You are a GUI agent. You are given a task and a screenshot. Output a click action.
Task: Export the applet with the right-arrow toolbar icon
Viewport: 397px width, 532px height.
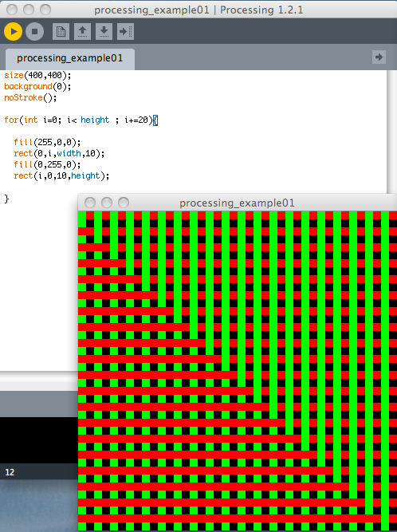tap(125, 32)
